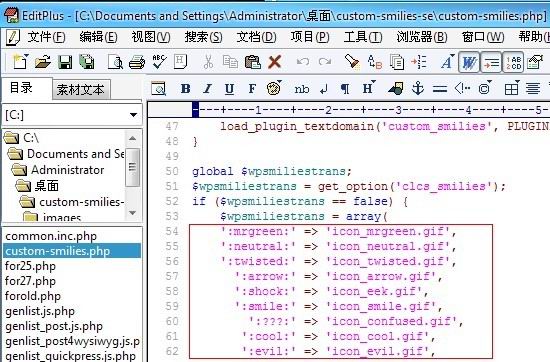The image size is (550, 362).
Task: Click the red Delete X icon
Action: [x=275, y=62]
